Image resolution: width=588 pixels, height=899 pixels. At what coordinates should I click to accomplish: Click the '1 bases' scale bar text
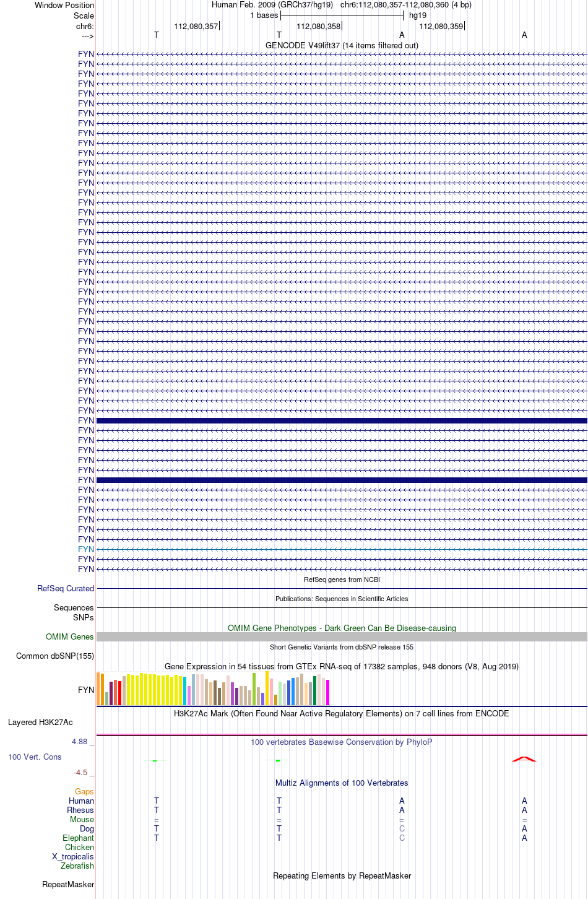264,15
